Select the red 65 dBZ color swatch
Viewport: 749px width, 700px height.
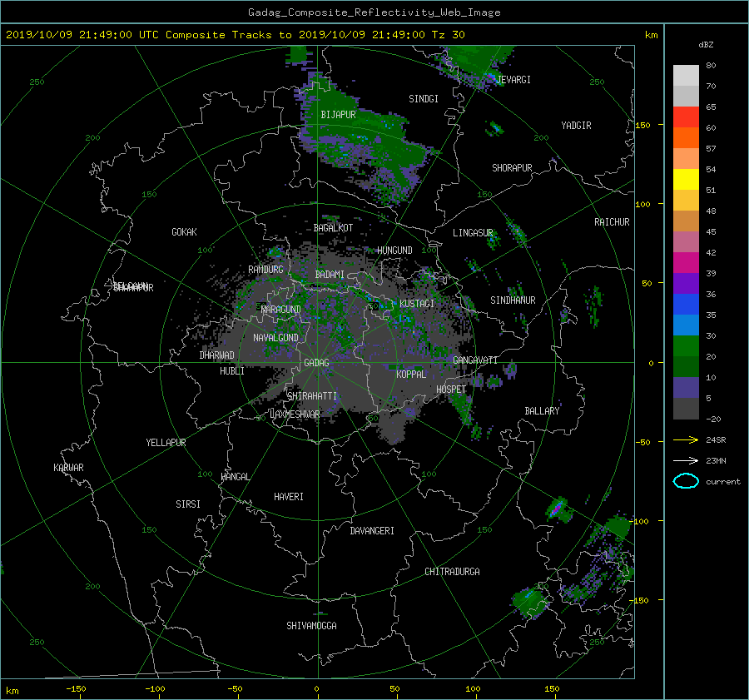686,117
